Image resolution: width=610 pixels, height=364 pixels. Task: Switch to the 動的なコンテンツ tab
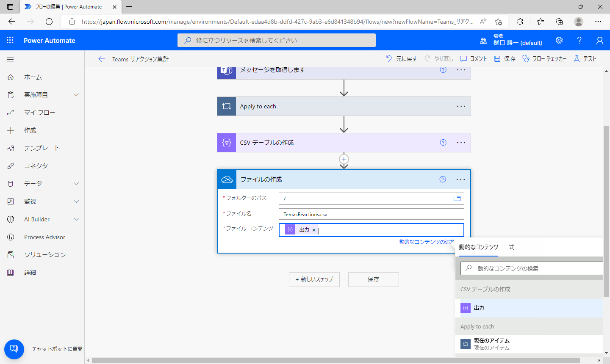point(478,247)
